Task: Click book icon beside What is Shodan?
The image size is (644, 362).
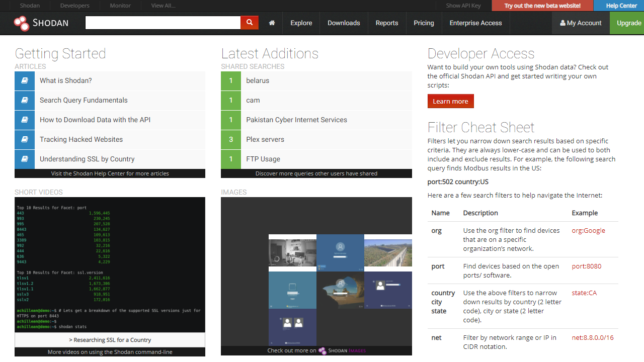Action: coord(25,80)
